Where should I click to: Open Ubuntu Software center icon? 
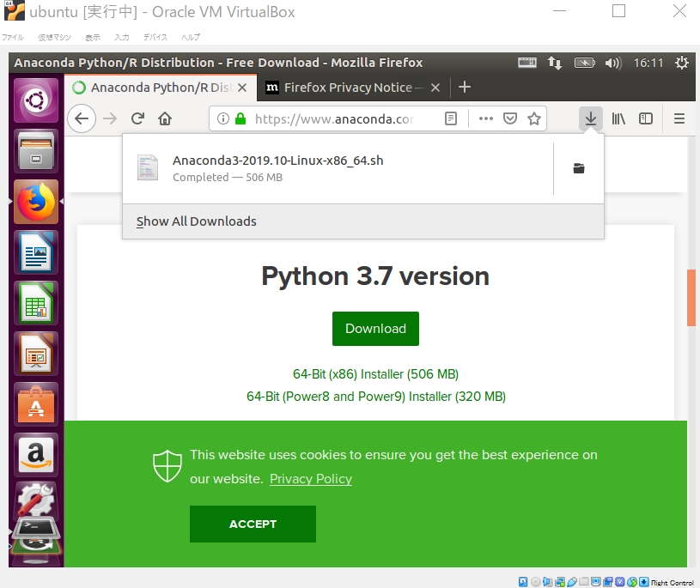[36, 404]
